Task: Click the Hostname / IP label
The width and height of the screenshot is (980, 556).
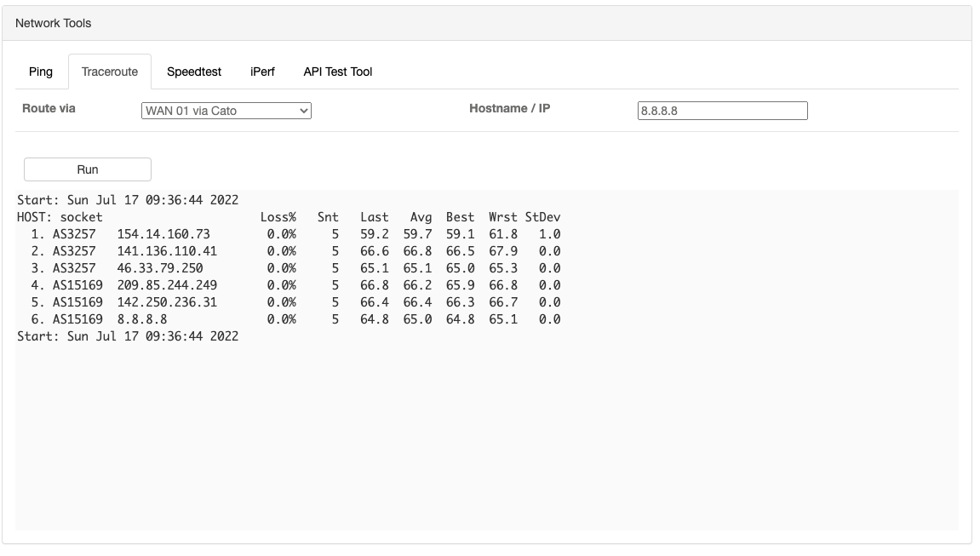Action: coord(509,108)
